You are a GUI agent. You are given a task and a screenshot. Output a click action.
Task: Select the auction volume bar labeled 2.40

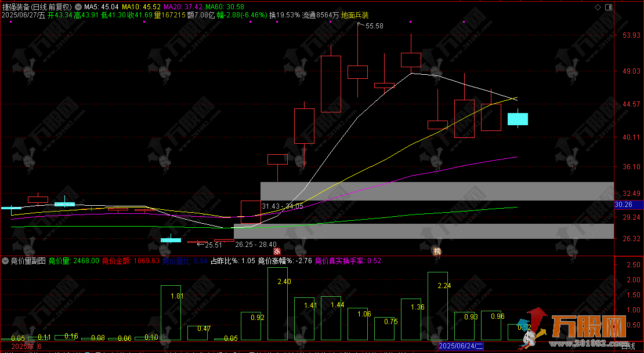[x=278, y=304]
